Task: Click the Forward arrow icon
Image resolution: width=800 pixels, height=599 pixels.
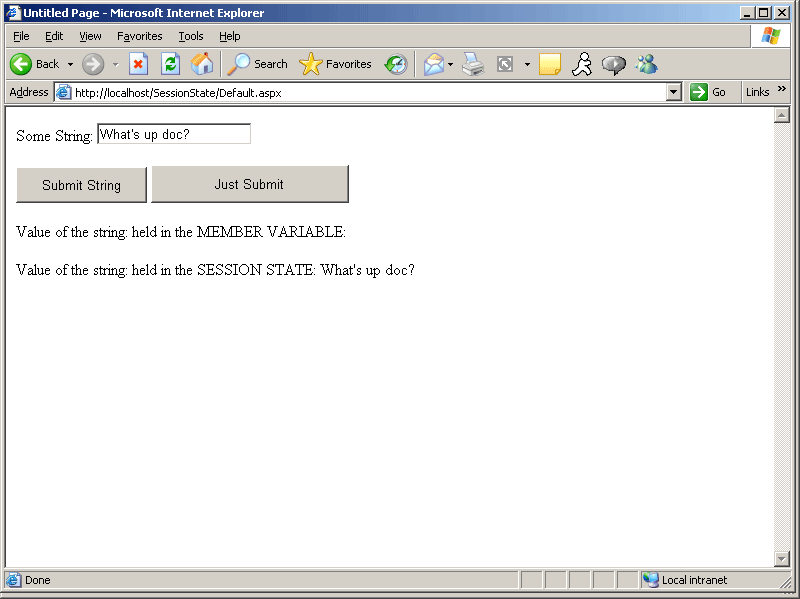Action: [x=93, y=64]
